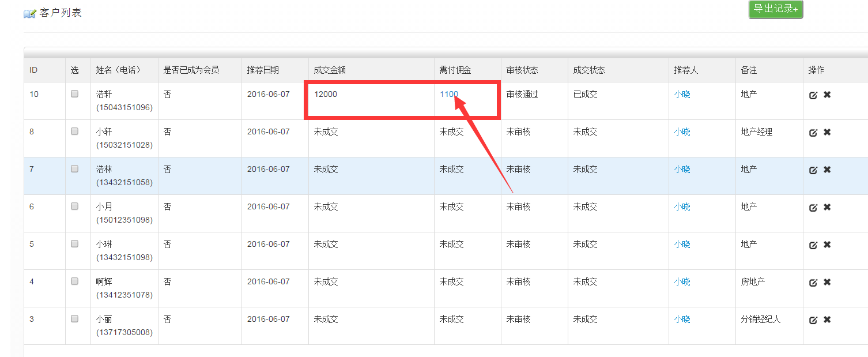Toggle the checkbox for customer 啊辉
Viewport: 868px width, 357px height.
click(x=75, y=281)
